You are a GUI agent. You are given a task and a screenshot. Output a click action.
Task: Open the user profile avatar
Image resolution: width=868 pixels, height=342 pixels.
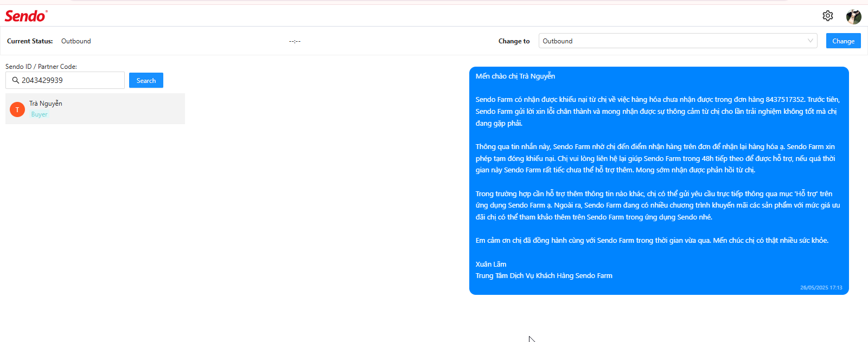pos(853,16)
